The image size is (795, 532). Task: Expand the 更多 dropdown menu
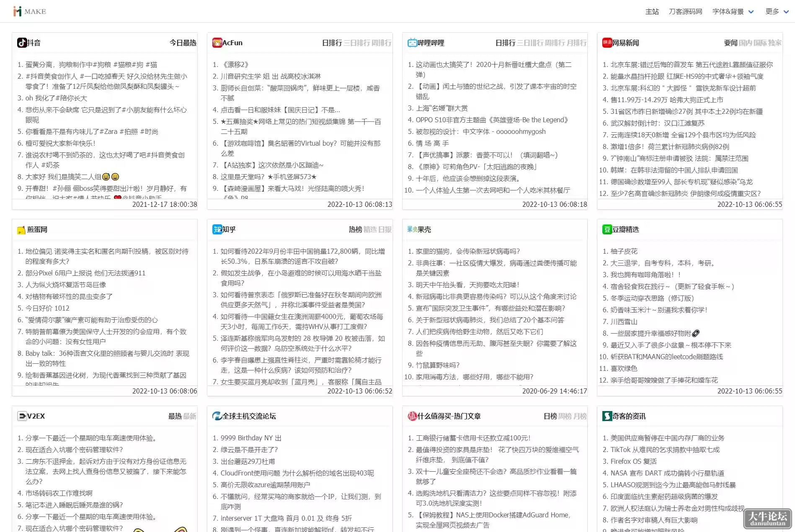tap(777, 12)
